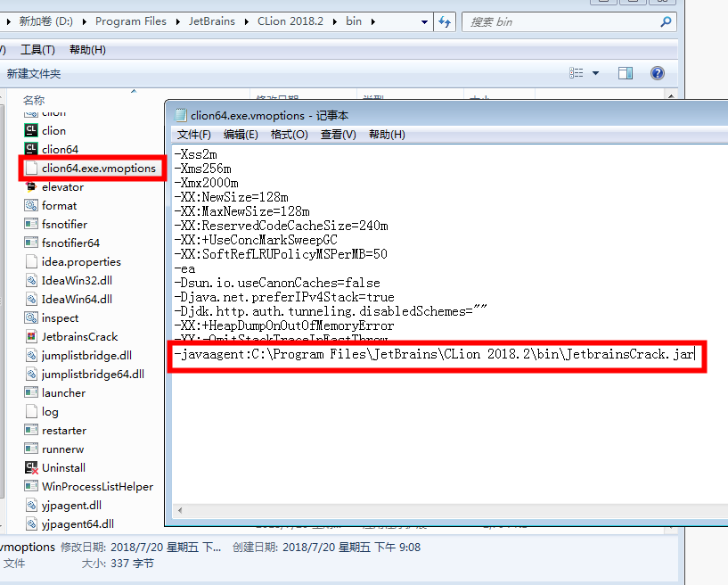
Task: Open Explorer 帮助(H) menu
Action: click(x=87, y=50)
